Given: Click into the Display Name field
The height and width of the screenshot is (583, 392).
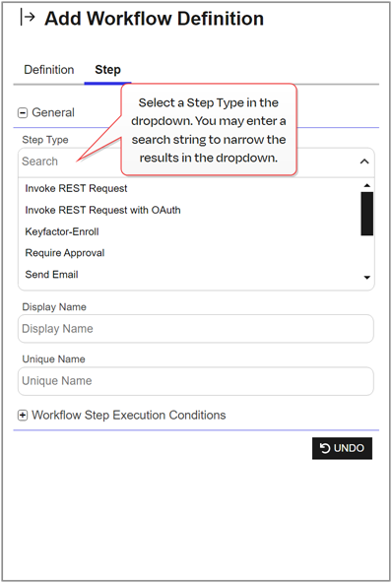Looking at the screenshot, I should [x=196, y=329].
